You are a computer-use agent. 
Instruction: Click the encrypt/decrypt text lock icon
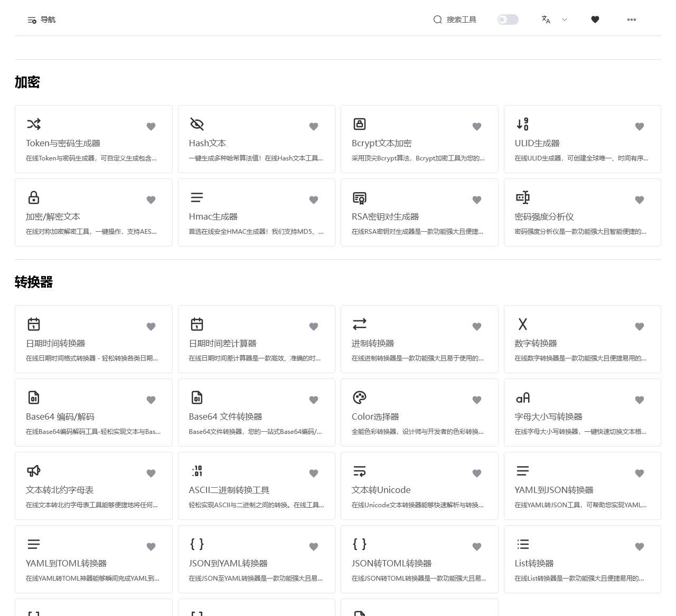(x=34, y=197)
